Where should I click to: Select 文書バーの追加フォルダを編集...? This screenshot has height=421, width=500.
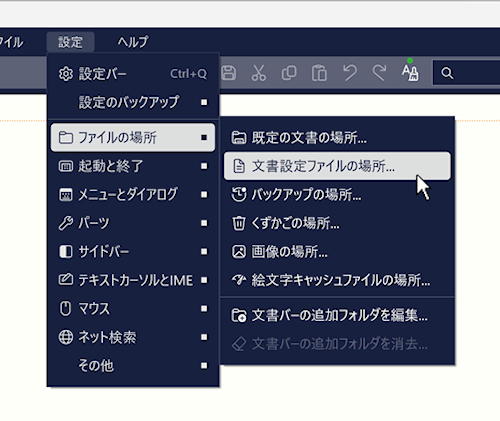pos(337,315)
